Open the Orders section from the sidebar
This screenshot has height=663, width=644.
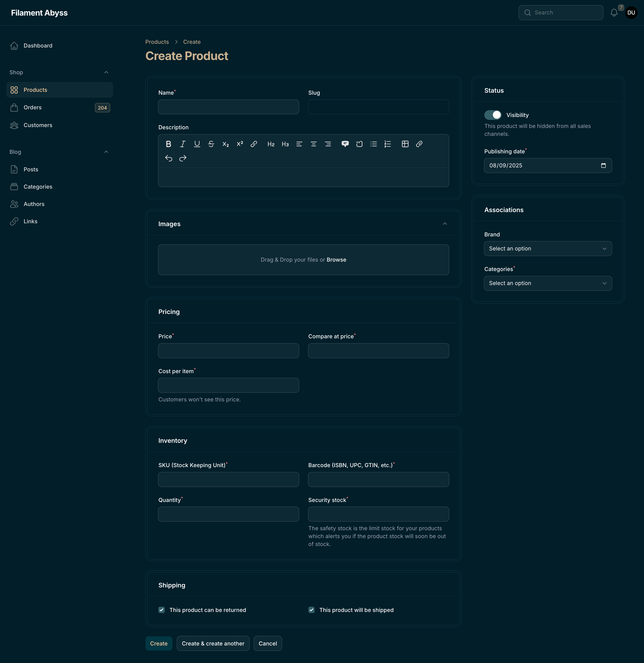[33, 107]
